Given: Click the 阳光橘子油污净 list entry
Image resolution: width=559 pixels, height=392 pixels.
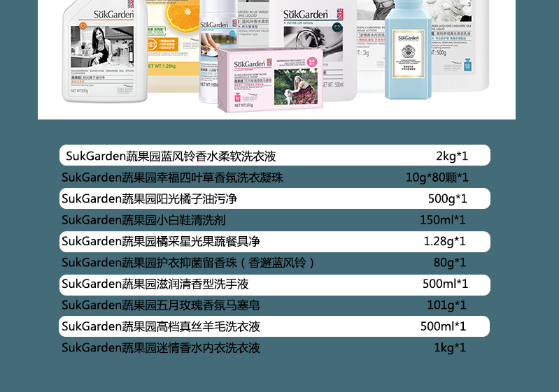Looking at the screenshot, I should 274,198.
